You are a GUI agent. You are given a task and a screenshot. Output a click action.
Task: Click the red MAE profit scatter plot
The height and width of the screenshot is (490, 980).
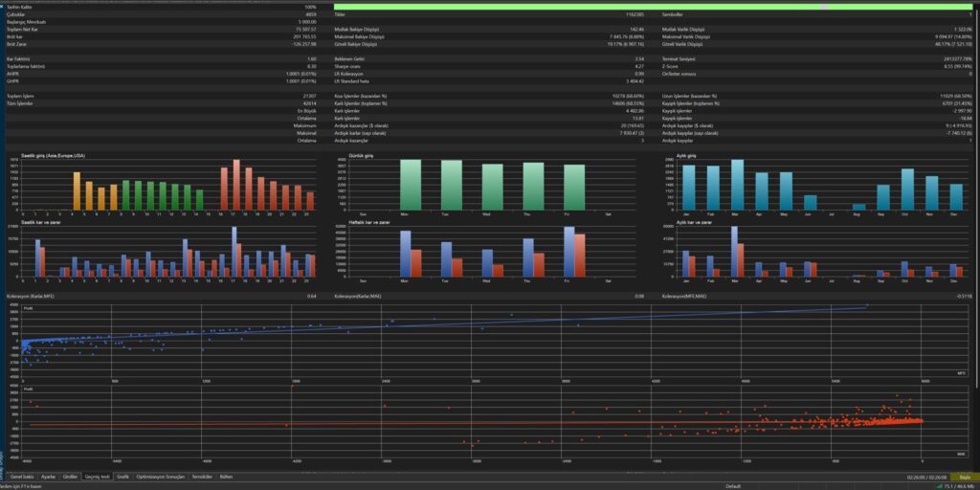point(494,421)
